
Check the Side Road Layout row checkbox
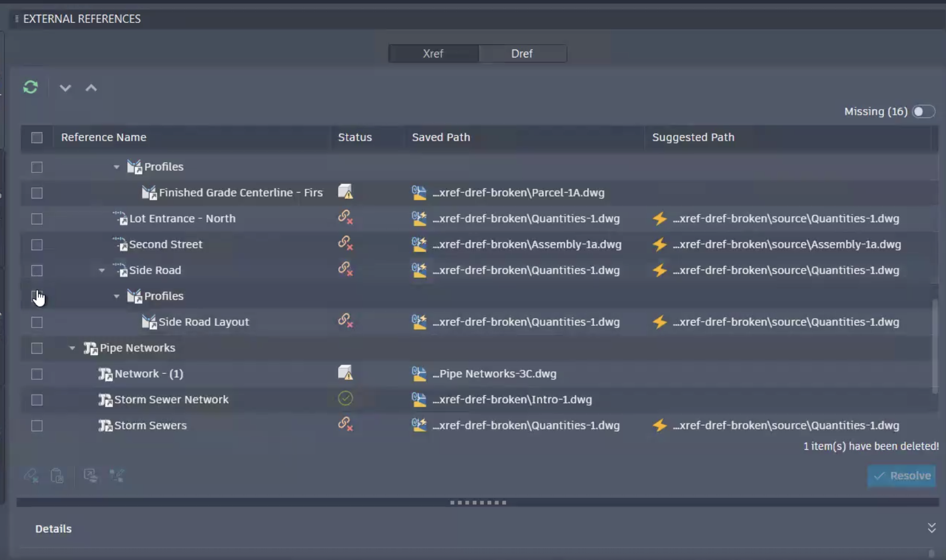[37, 322]
